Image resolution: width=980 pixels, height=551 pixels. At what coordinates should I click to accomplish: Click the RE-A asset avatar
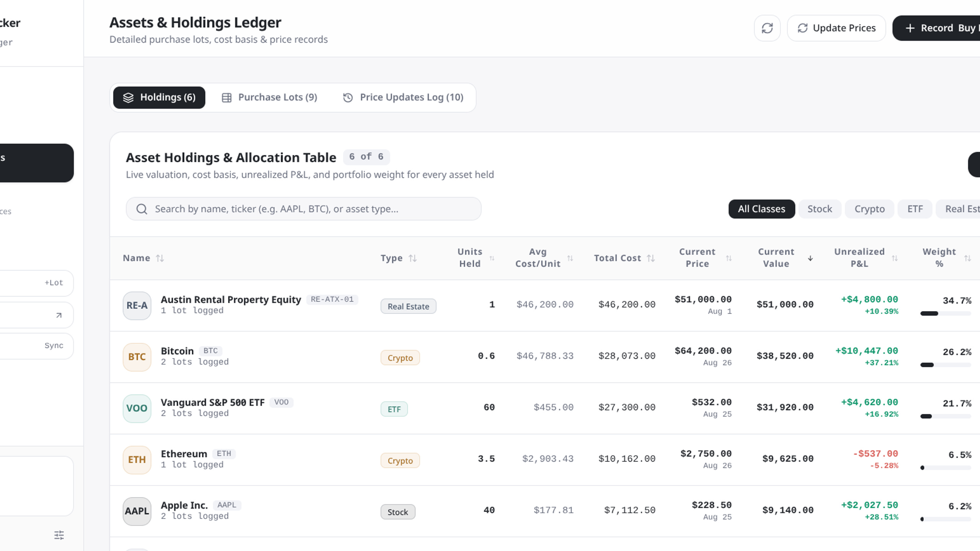pyautogui.click(x=137, y=305)
